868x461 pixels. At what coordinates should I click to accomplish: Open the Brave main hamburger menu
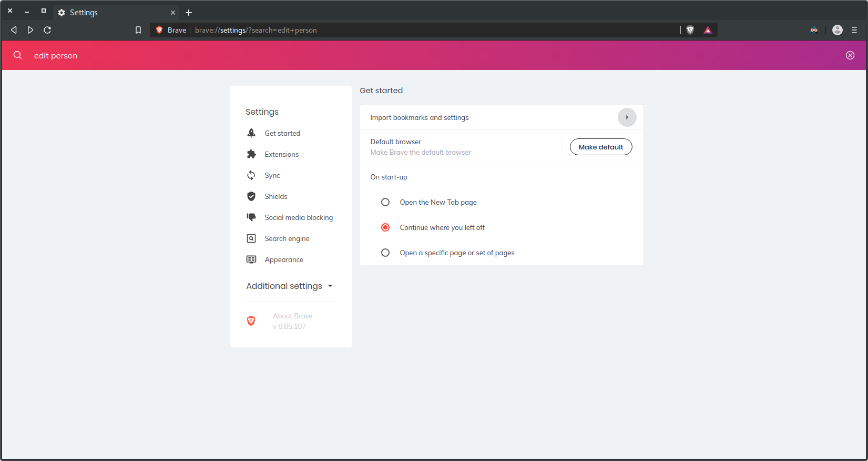[854, 30]
